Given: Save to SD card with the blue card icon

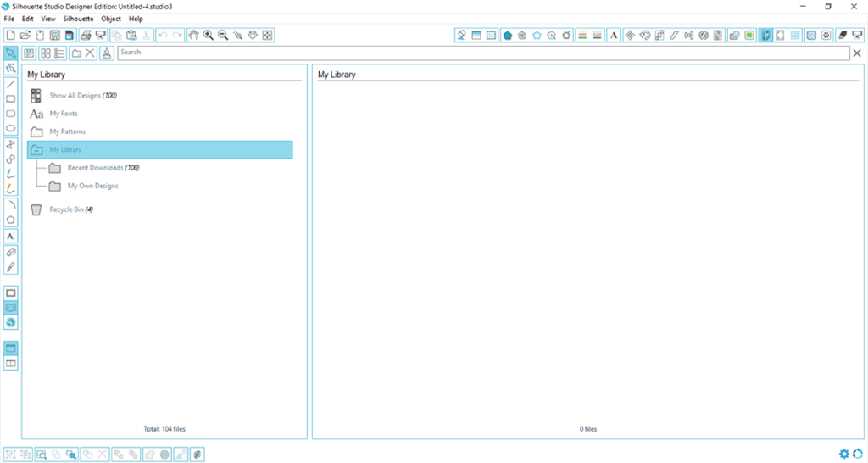Looking at the screenshot, I should [70, 35].
